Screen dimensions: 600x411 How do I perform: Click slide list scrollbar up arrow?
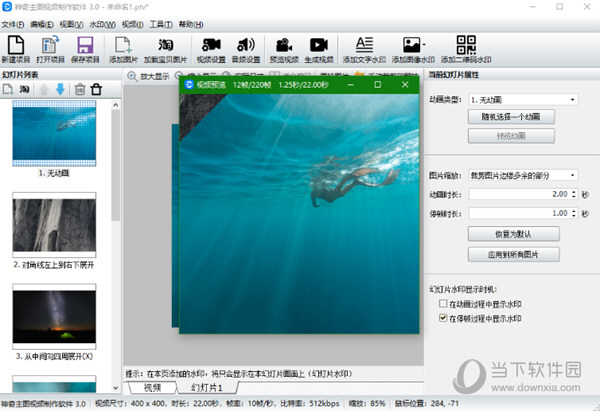[116, 104]
